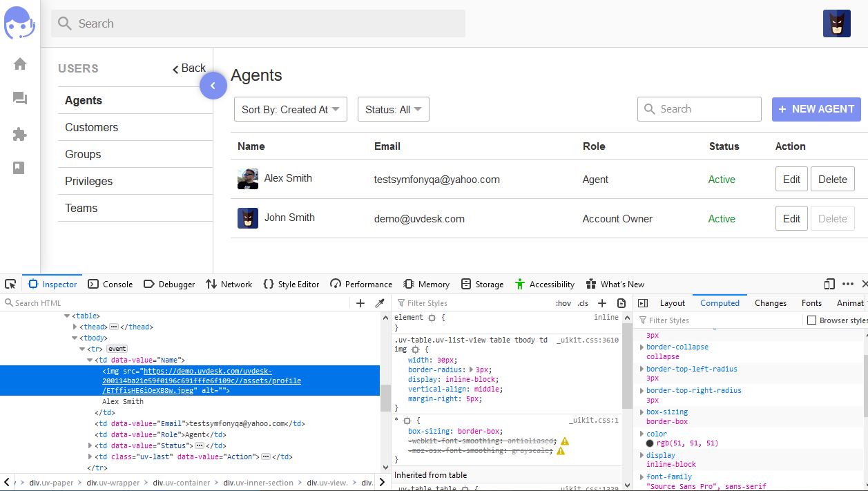The height and width of the screenshot is (491, 868).
Task: Click the selector highlighter icon beside 'element'
Action: click(432, 318)
